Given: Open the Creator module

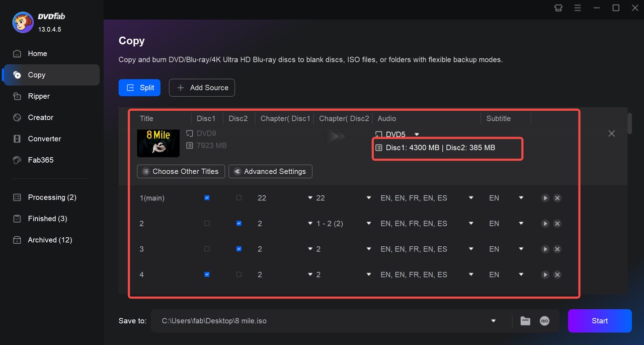Looking at the screenshot, I should tap(39, 117).
